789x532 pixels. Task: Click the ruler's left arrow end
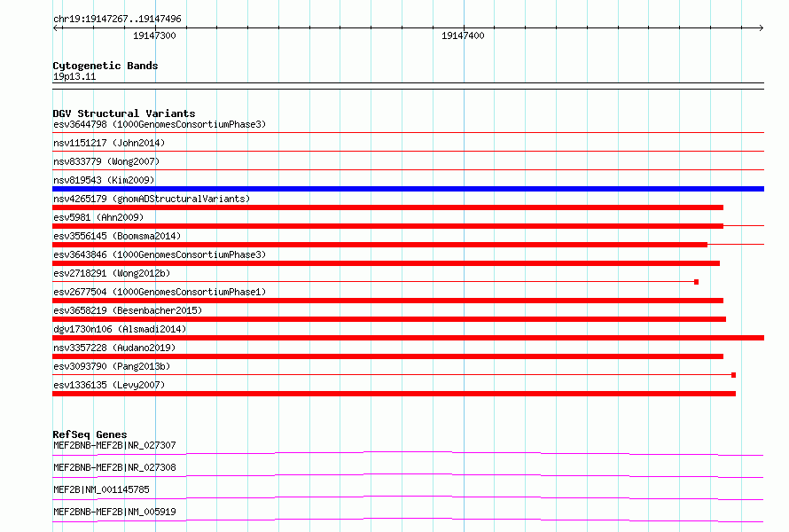click(55, 27)
